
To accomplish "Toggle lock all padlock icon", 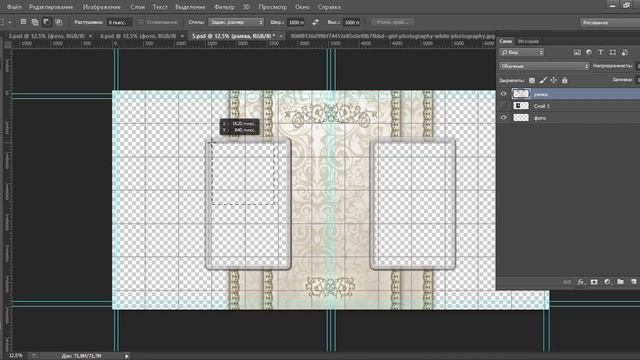I will click(564, 80).
